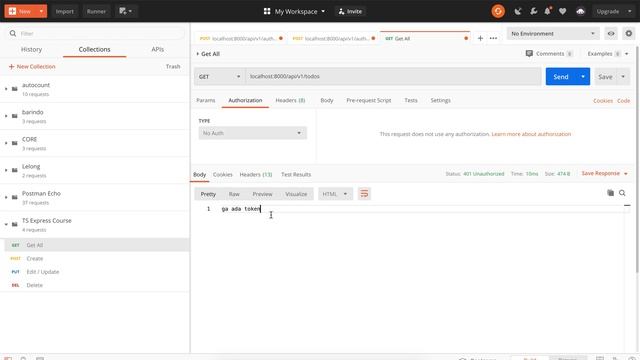Viewport: 640px width, 360px height.
Task: Switch response view to Preview
Action: click(262, 194)
